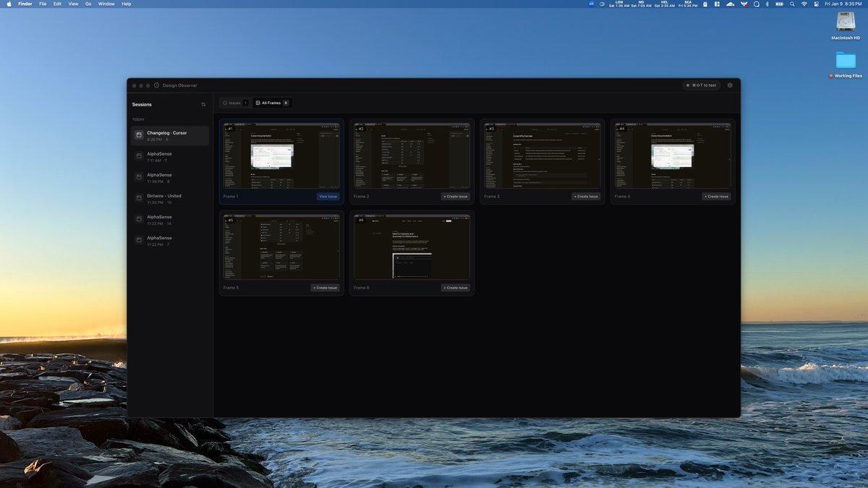Switch to the Issues tab
868x488 pixels.
coord(235,103)
